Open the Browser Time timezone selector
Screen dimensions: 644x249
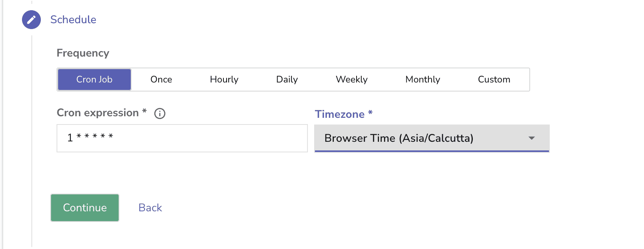click(x=432, y=138)
